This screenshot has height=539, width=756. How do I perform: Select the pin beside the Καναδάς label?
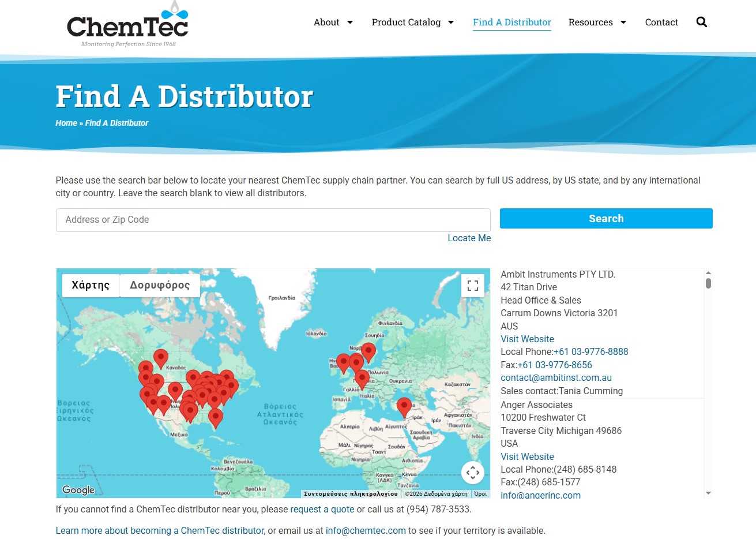point(161,358)
